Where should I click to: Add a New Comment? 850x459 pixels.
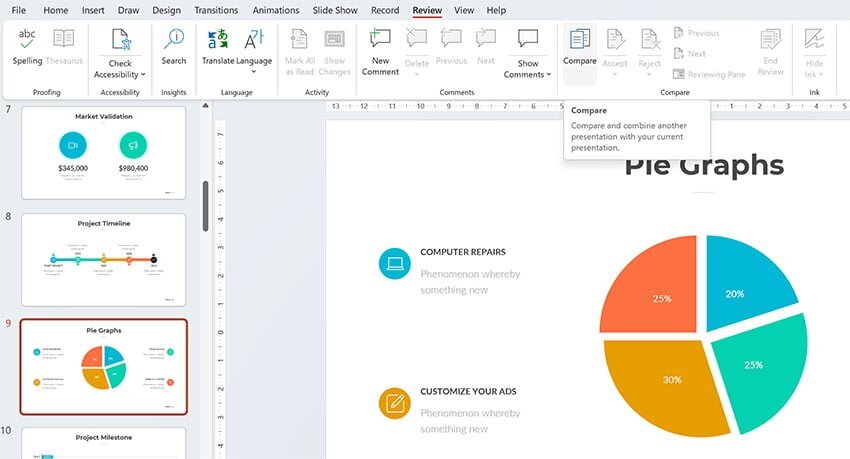380,40
